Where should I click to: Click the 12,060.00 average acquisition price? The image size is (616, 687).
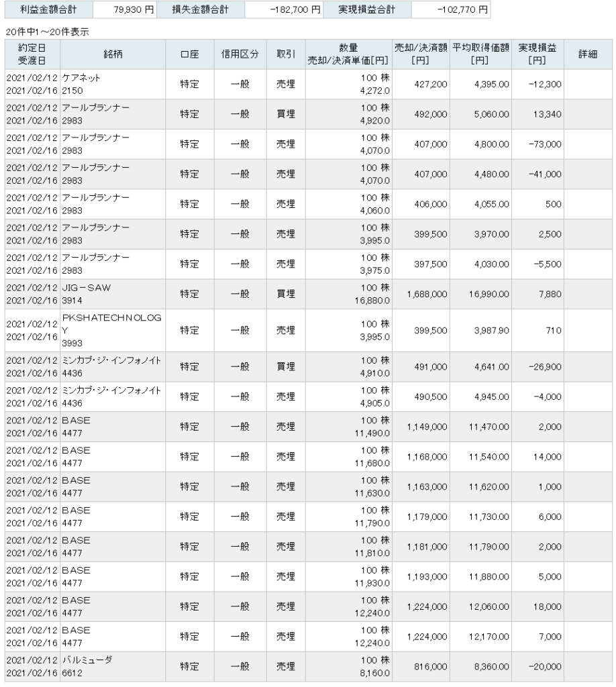coord(489,606)
